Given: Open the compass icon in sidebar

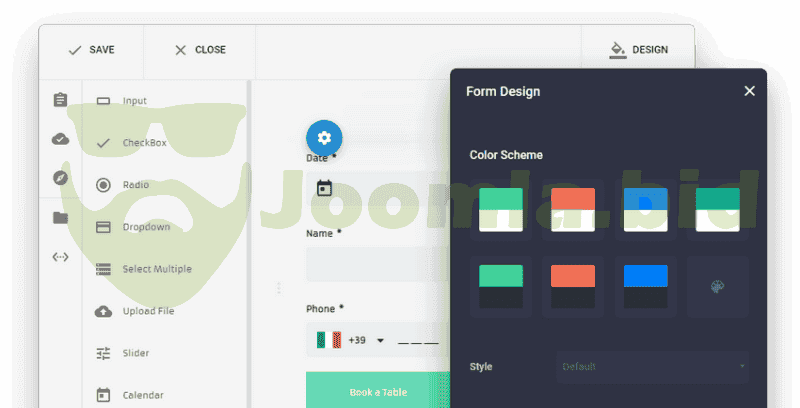Looking at the screenshot, I should [x=60, y=178].
